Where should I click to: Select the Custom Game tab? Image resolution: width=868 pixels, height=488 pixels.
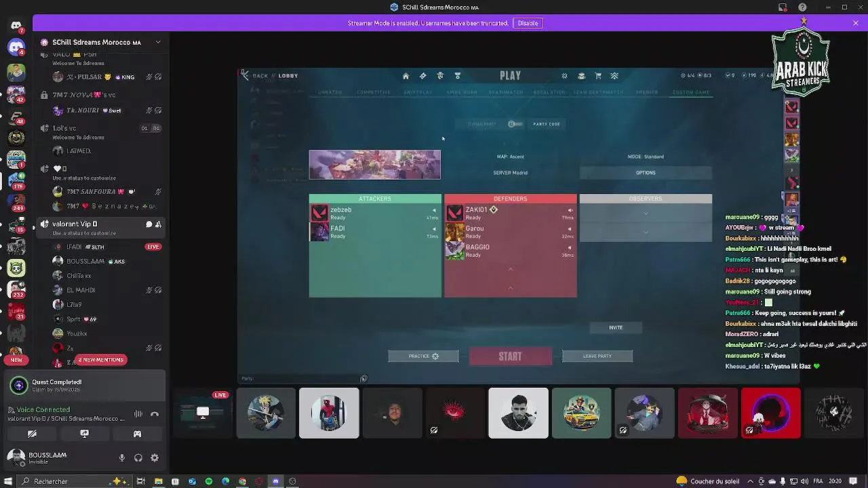691,92
